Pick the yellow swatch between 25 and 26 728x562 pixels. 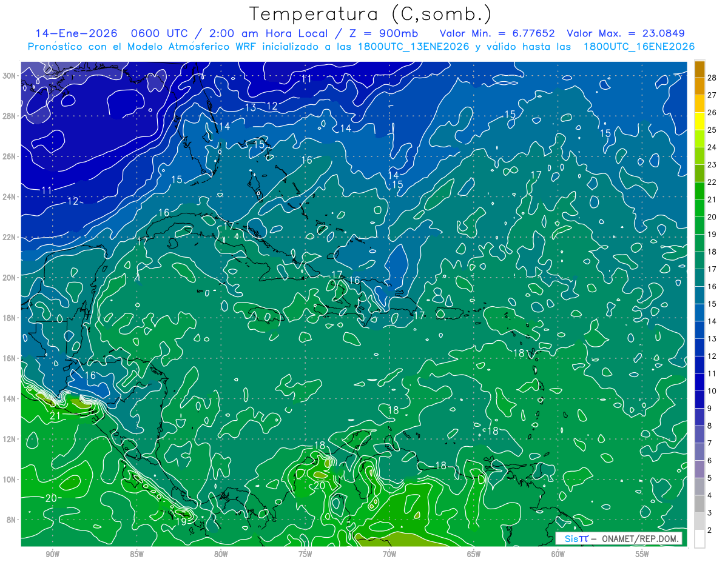point(700,121)
